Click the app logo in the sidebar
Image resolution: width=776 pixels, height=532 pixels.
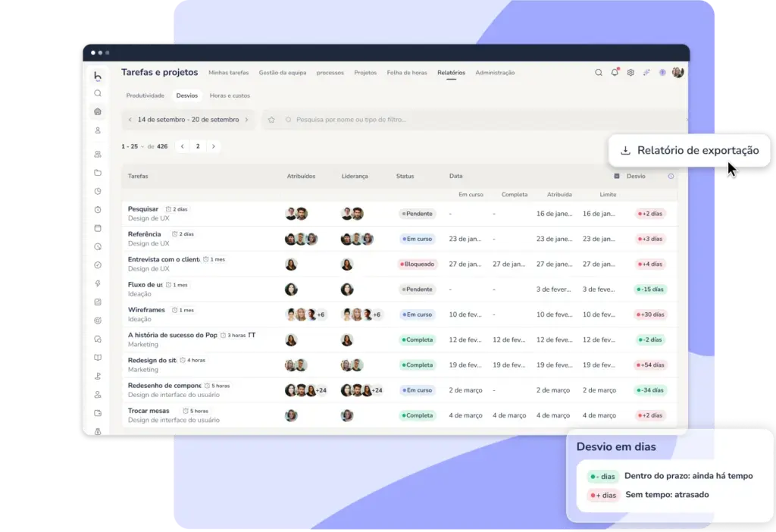(98, 76)
